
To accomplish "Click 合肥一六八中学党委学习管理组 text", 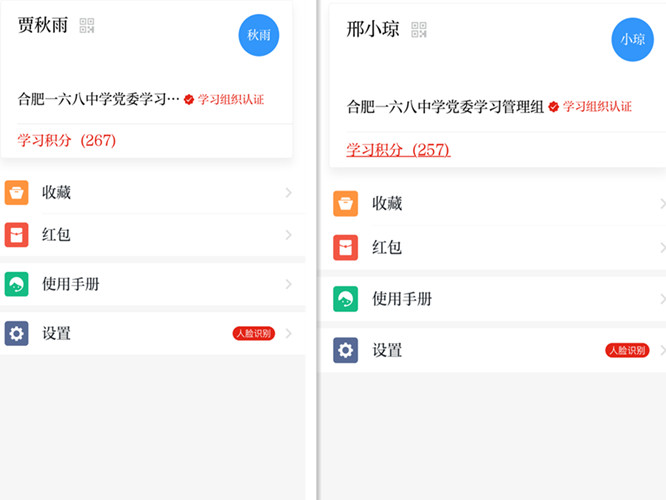I will tap(445, 107).
